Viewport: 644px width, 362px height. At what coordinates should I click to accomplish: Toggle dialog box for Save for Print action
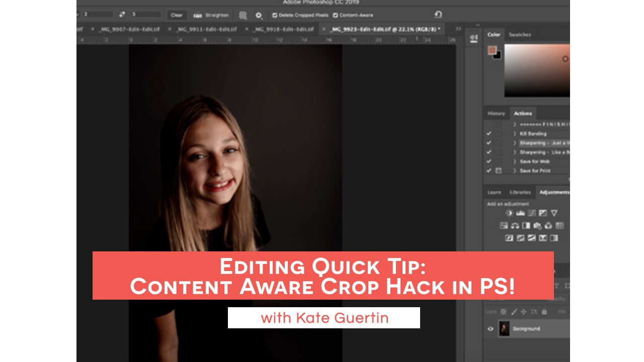(x=498, y=170)
